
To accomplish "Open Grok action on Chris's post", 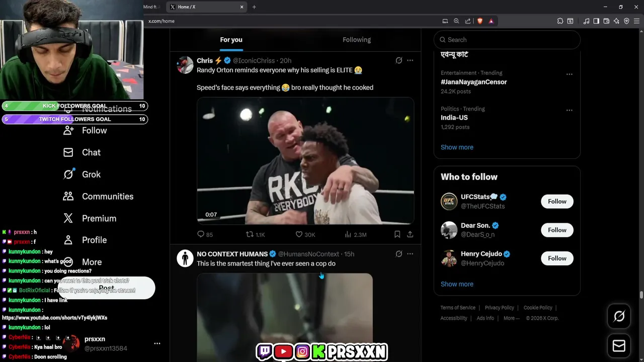I will click(x=398, y=60).
